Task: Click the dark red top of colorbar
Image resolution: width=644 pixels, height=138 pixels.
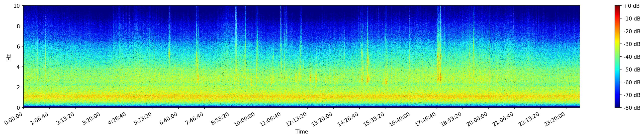Action: pos(618,7)
